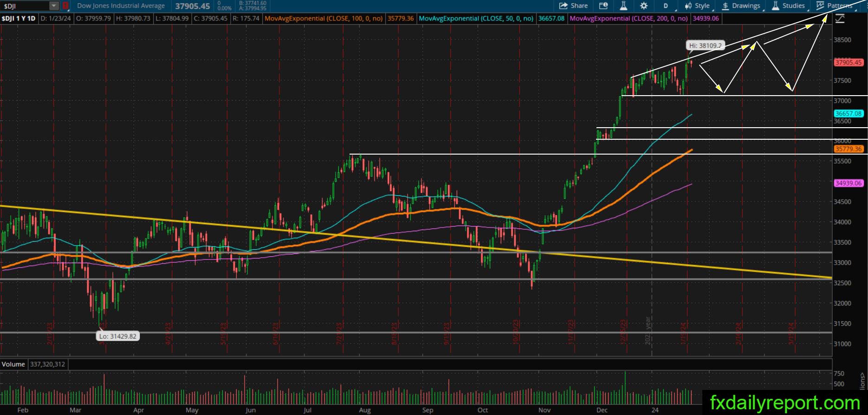
Task: Click the flask icon next to the gear
Action: pyautogui.click(x=623, y=6)
